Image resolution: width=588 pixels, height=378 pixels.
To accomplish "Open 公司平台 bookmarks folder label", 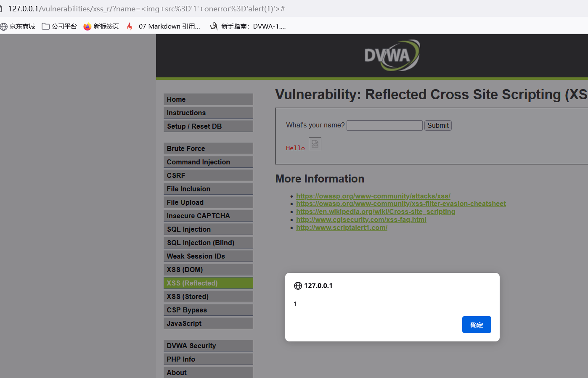I will point(64,26).
